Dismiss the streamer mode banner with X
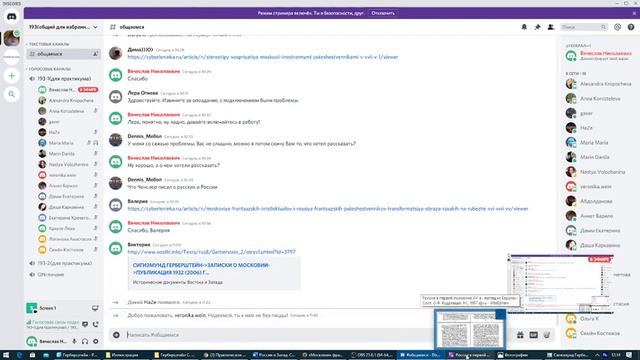640x360 pixels. point(634,13)
